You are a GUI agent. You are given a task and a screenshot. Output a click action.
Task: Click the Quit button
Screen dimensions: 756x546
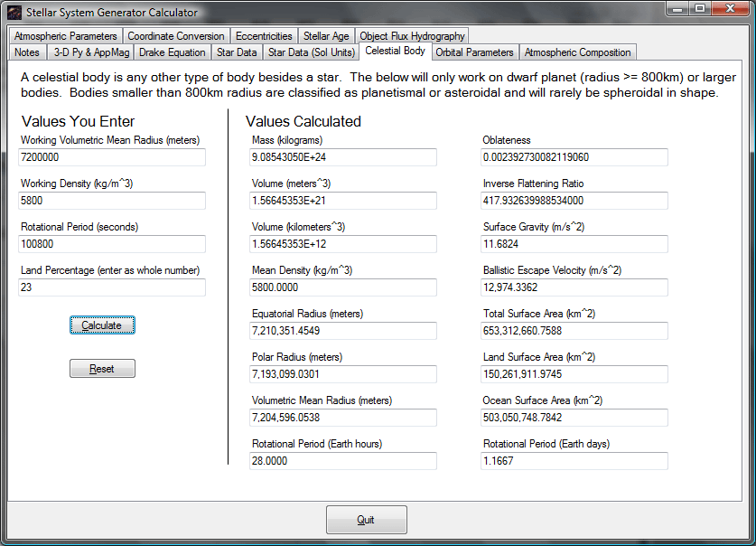point(367,520)
